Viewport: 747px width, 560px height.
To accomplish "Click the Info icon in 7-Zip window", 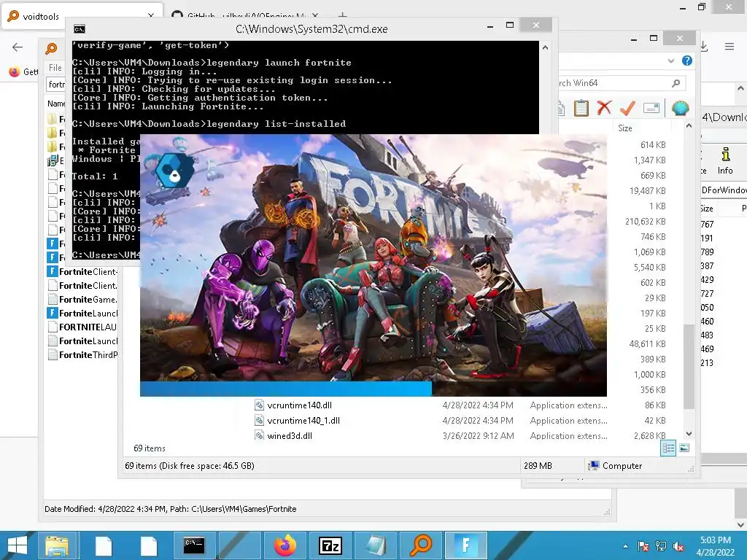I will point(725,161).
